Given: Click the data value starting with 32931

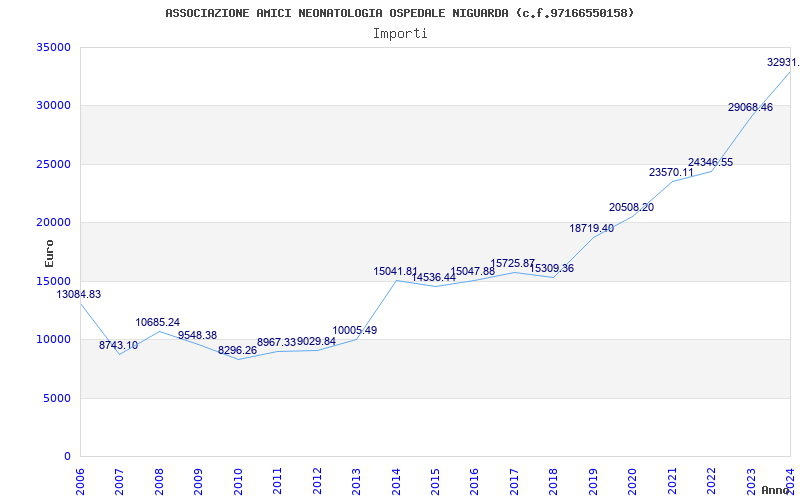Looking at the screenshot, I should [x=783, y=62].
